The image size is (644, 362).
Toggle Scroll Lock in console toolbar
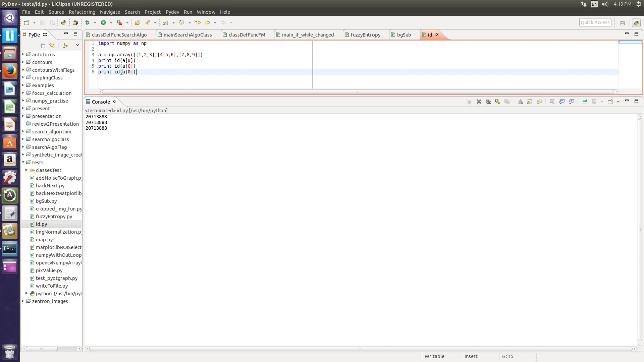(x=530, y=102)
